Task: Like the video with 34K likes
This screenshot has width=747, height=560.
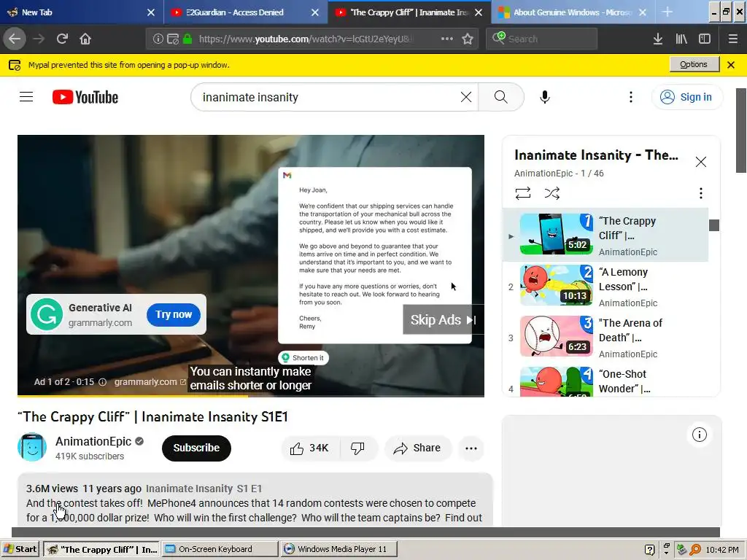Action: (x=309, y=448)
